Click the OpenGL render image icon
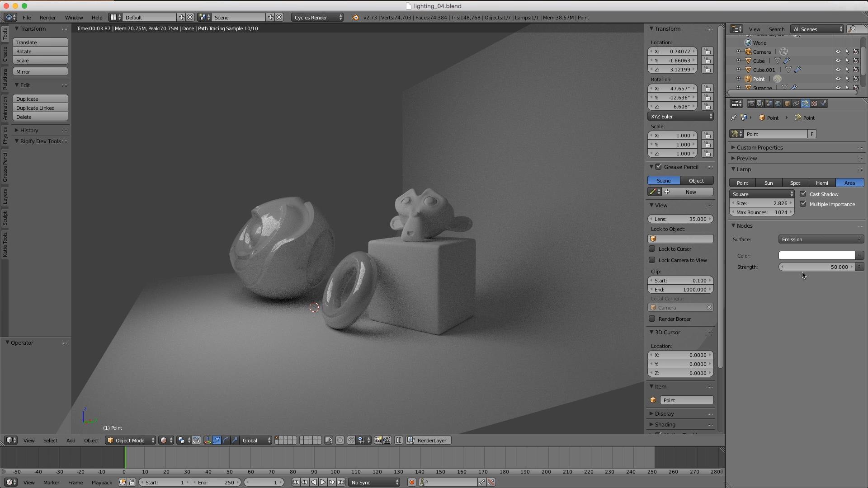Screen dimensions: 868x488 point(378,440)
